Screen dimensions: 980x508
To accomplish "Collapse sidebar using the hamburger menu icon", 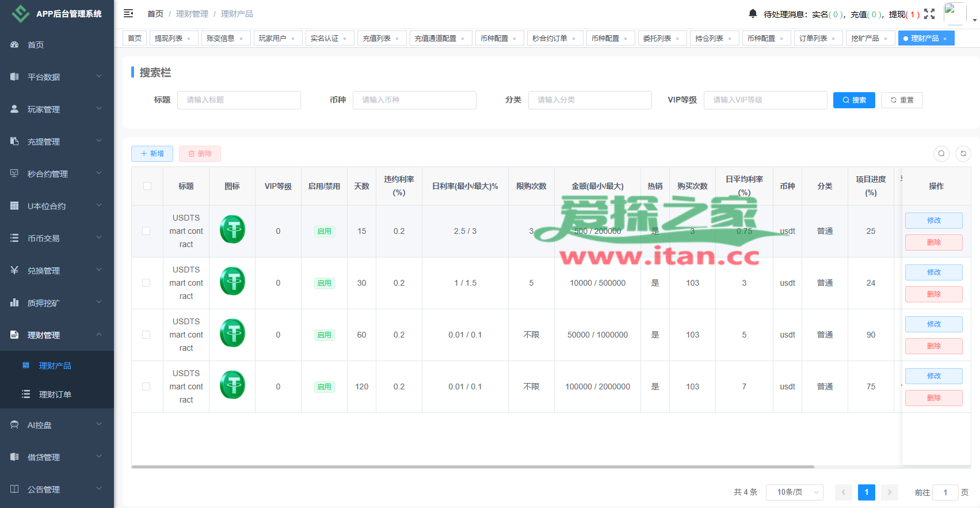I will click(128, 13).
